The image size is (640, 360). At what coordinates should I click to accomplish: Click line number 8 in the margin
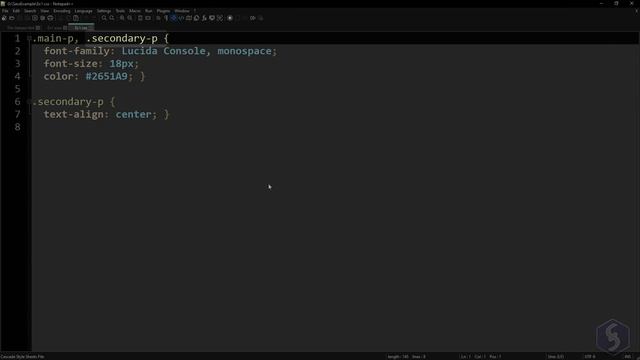tap(17, 127)
